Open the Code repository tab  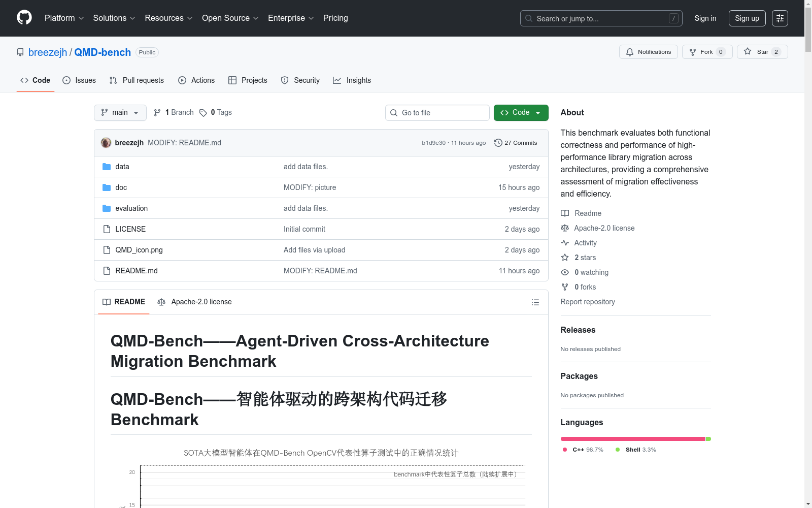(x=36, y=80)
